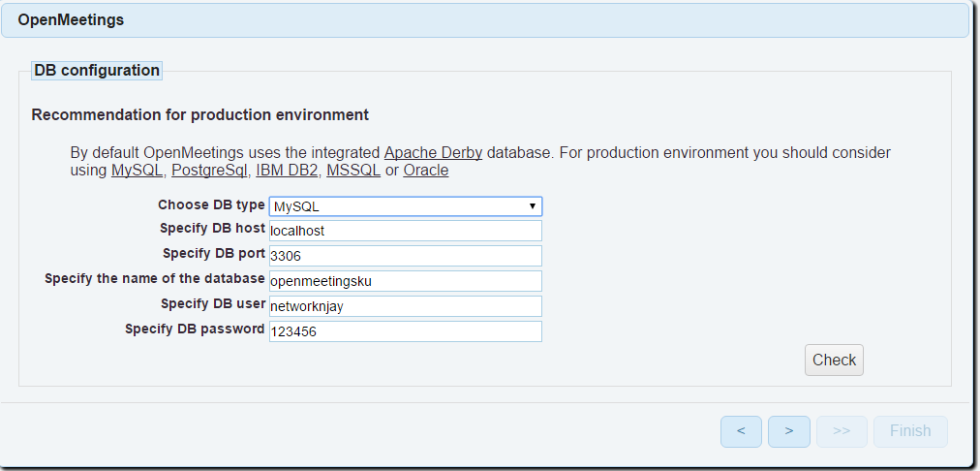The height and width of the screenshot is (471, 980).
Task: Focus the database name field
Action: click(x=406, y=281)
